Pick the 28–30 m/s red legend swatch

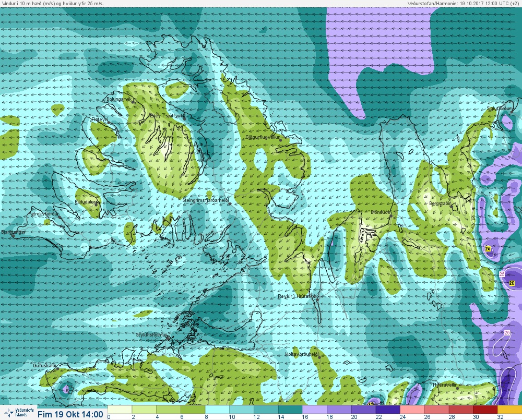pos(460,410)
